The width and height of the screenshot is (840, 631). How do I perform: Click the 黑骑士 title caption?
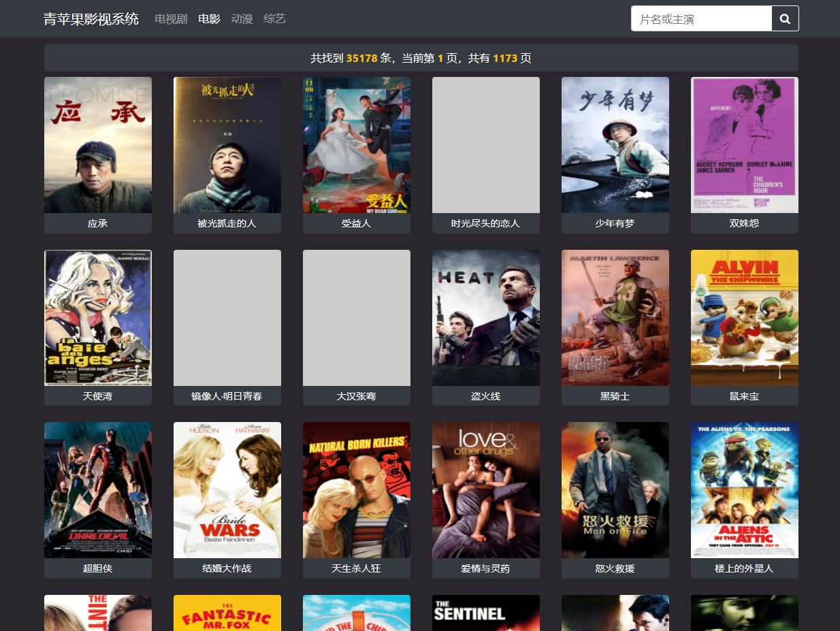[x=615, y=396]
